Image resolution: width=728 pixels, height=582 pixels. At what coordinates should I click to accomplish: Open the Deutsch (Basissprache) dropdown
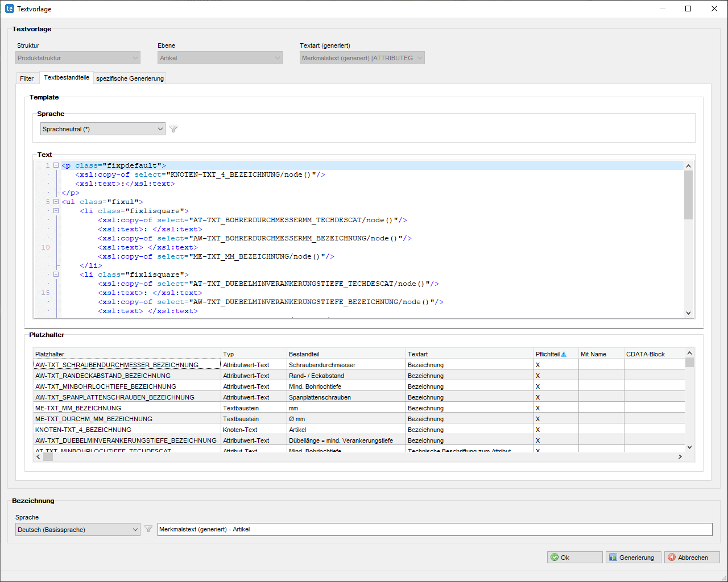coord(78,529)
